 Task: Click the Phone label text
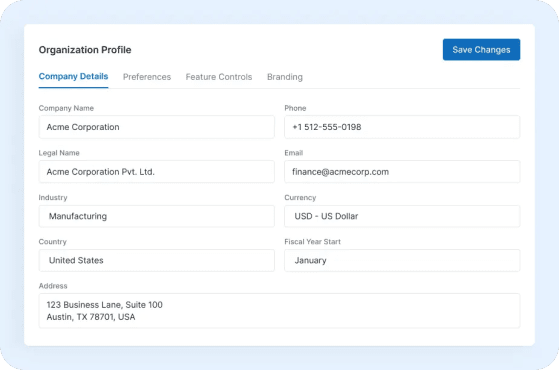tap(295, 108)
